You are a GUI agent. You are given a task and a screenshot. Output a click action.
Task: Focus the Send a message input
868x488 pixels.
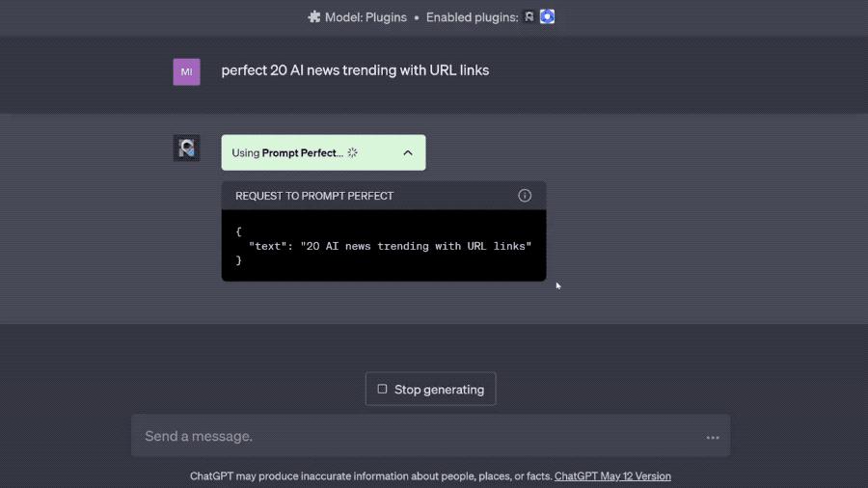tap(415, 437)
